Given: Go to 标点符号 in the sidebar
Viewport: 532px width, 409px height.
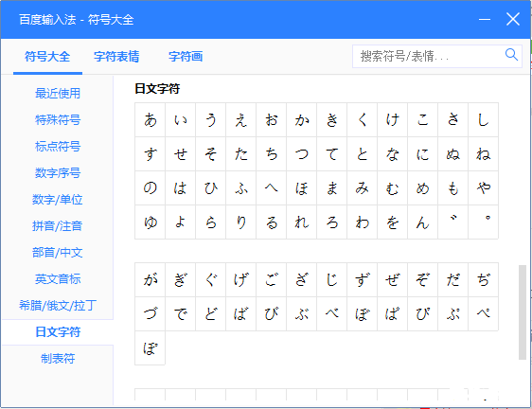Looking at the screenshot, I should pos(58,147).
